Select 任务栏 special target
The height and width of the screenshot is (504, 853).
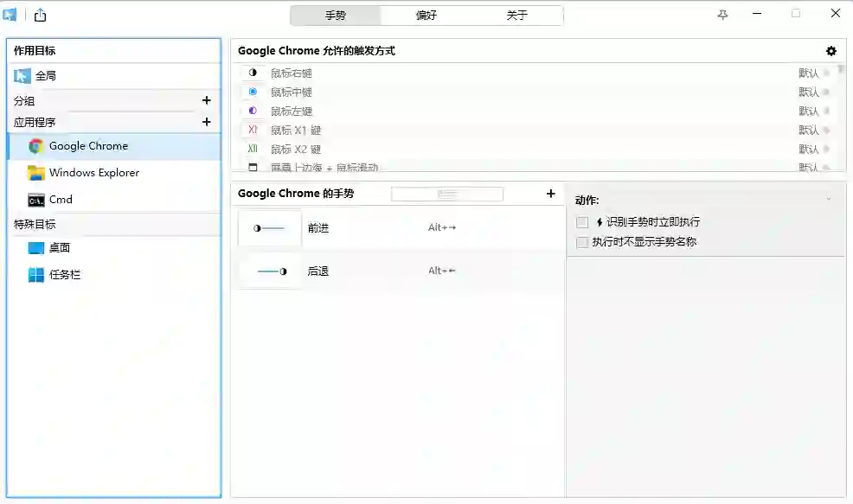click(114, 275)
